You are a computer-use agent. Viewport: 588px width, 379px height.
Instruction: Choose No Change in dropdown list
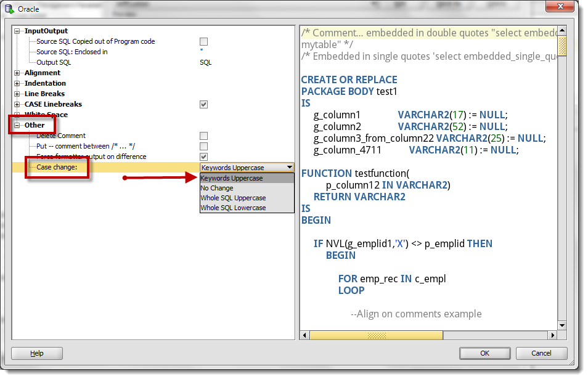point(247,188)
